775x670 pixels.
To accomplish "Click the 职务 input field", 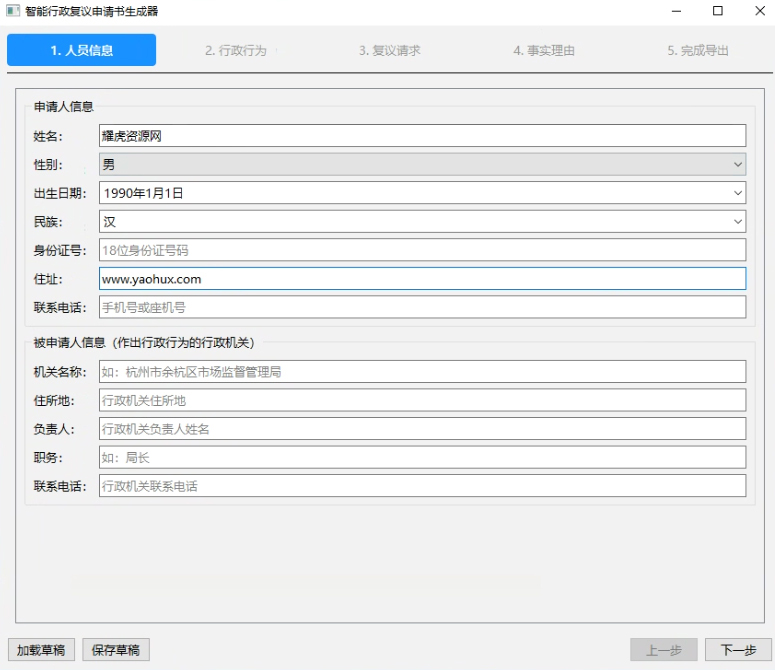I will coord(421,457).
